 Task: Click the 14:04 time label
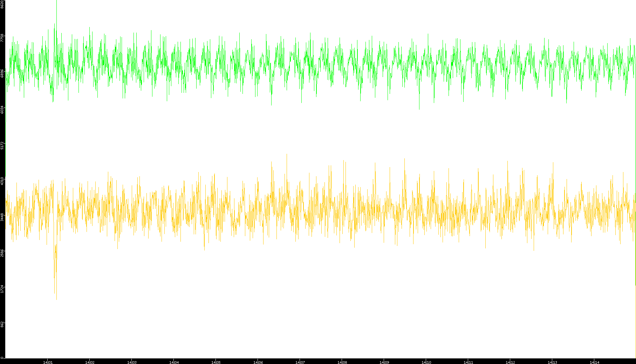174,362
